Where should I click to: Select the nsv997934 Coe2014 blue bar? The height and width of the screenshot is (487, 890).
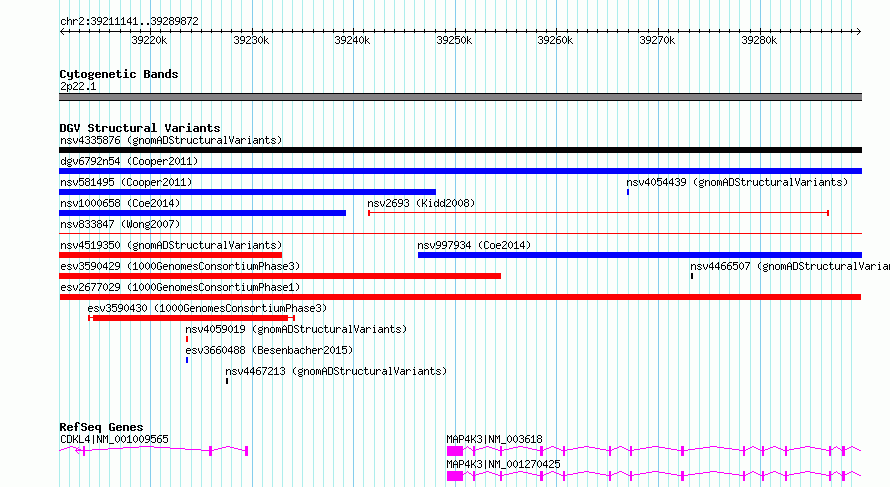[640, 255]
